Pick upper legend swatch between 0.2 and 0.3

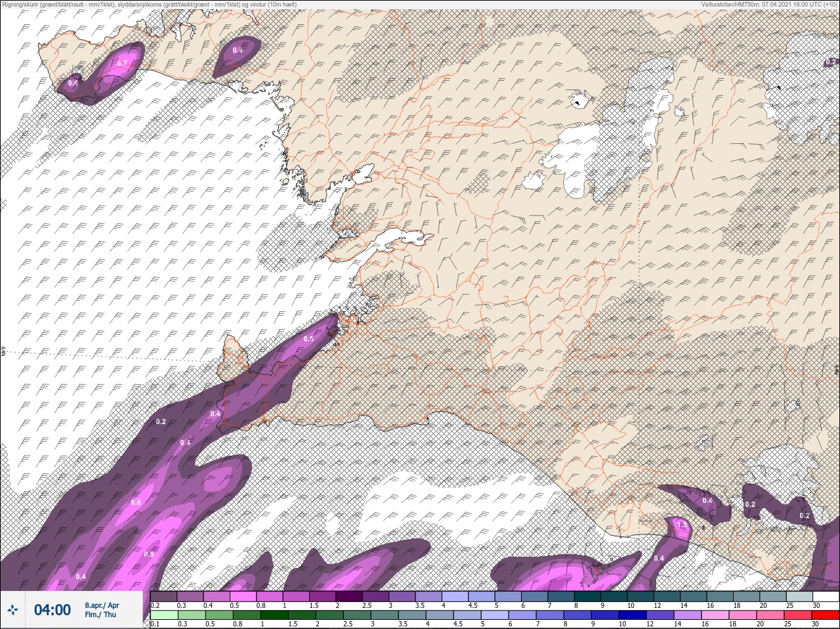(164, 597)
